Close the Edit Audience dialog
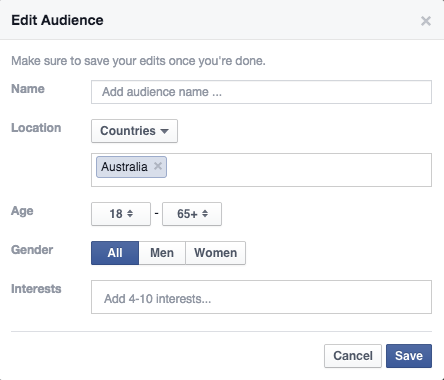444x380 pixels. pos(426,21)
